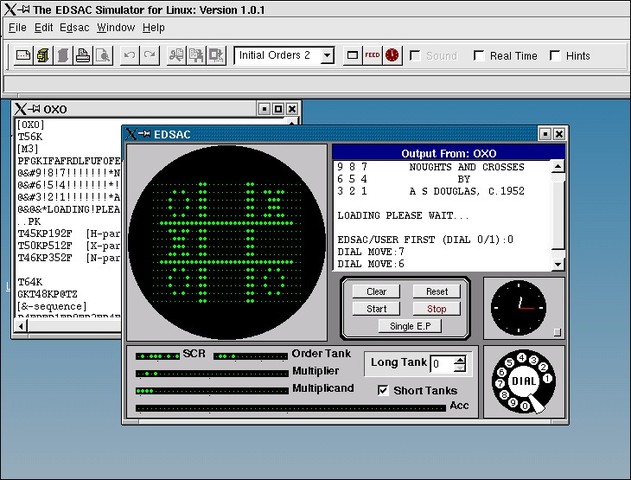Click the EDSAC display window toolbar icon
Screen dimensions: 631x480
[353, 56]
